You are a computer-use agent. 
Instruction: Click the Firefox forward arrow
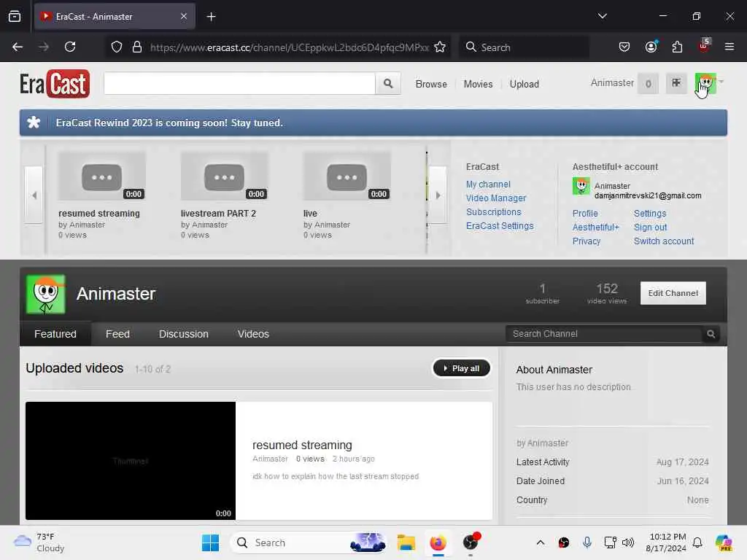(x=43, y=47)
